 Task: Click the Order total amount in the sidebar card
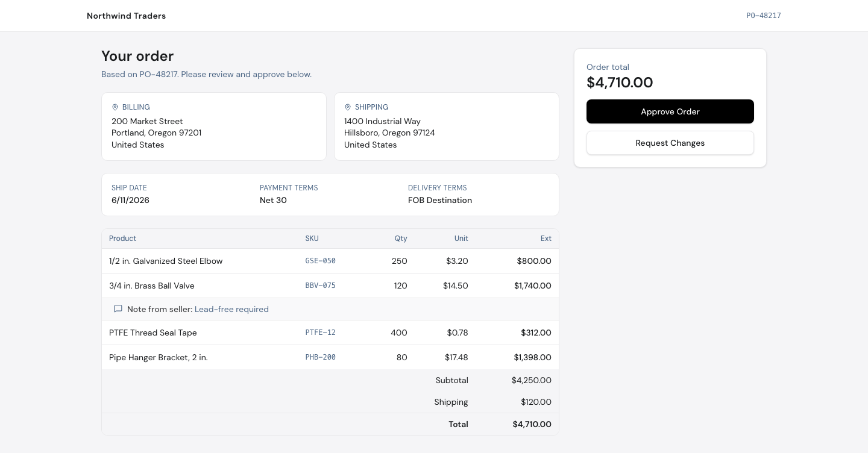(620, 83)
